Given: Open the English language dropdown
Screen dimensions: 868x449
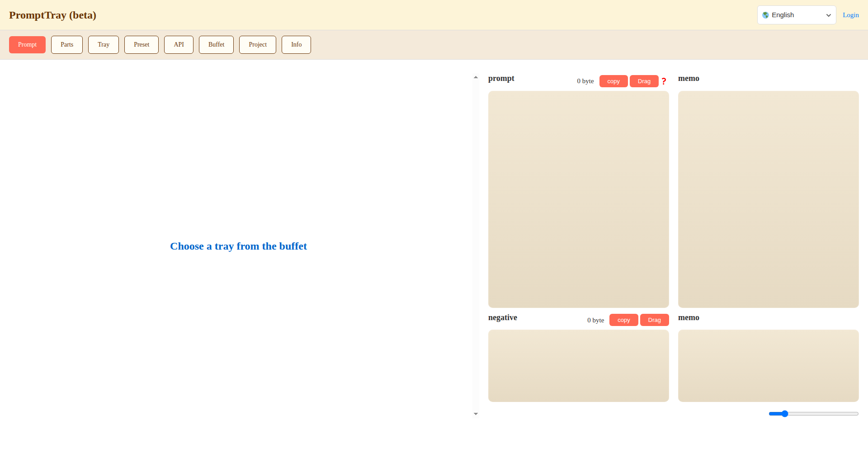Looking at the screenshot, I should tap(797, 15).
